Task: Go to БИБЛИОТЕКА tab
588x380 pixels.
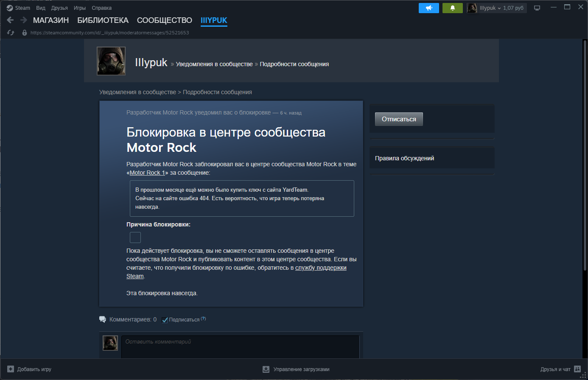Action: coord(103,20)
